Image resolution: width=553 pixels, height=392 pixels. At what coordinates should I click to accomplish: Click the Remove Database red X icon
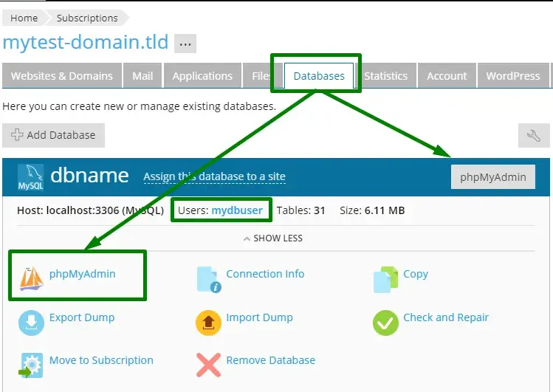tap(208, 365)
